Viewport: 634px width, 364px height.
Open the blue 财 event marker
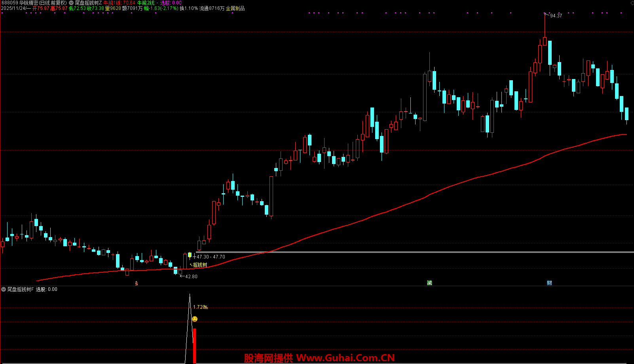(549, 283)
